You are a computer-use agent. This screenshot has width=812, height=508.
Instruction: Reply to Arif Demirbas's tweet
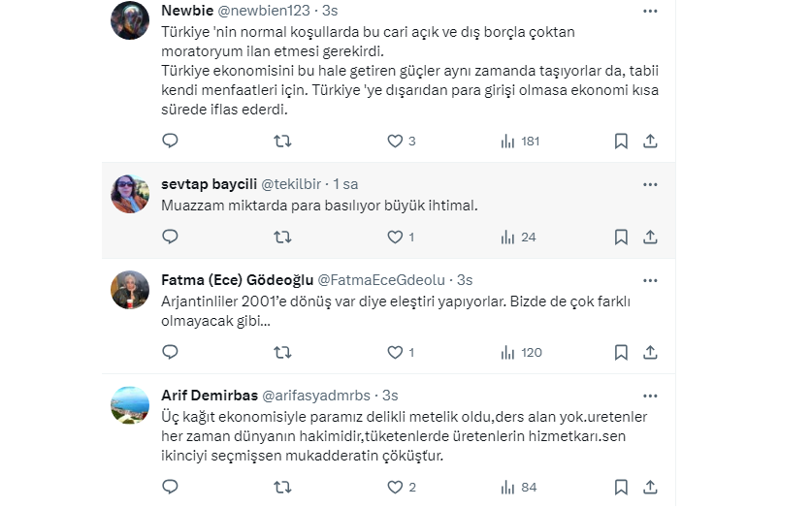tap(170, 488)
